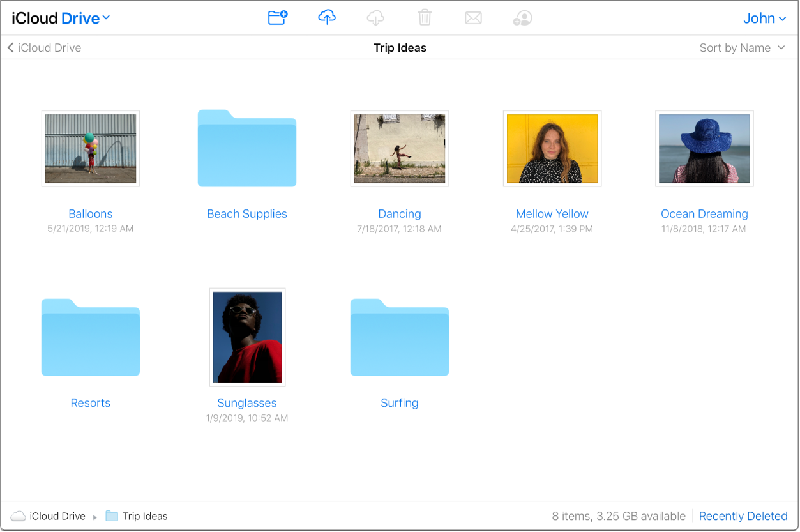
Task: Click the Delete trash can icon
Action: [x=425, y=18]
